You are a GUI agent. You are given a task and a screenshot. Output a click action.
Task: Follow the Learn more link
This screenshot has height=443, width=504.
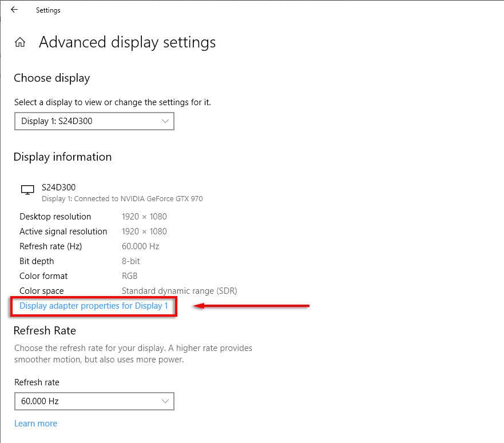click(35, 424)
